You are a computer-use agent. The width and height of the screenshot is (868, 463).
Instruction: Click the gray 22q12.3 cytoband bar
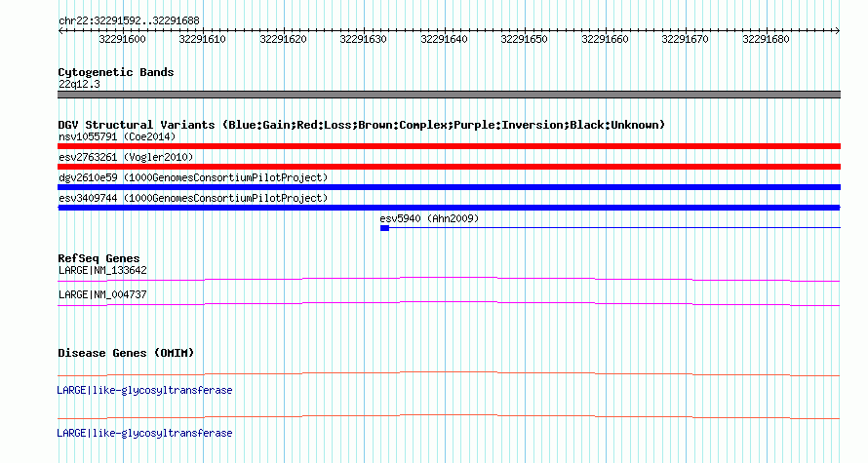point(449,95)
